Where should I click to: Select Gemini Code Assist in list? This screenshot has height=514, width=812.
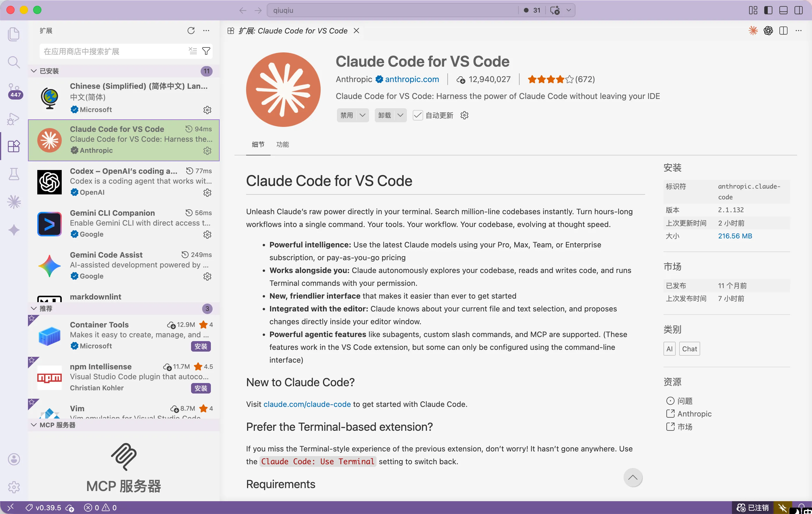(x=124, y=266)
